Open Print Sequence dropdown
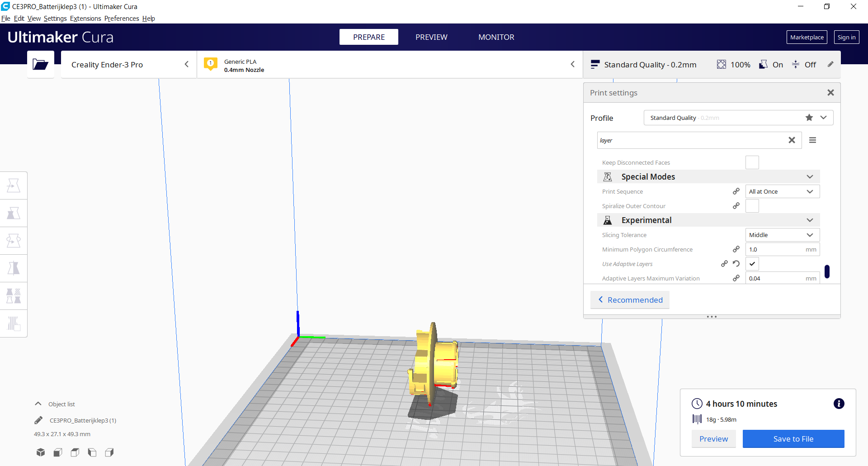This screenshot has width=868, height=466. point(783,191)
